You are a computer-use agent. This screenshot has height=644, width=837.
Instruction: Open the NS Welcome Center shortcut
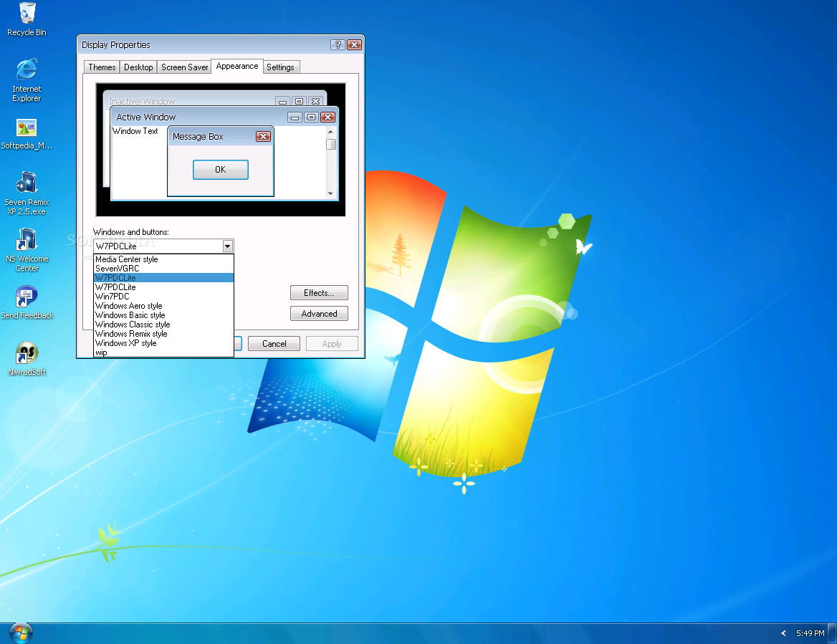[x=27, y=249]
